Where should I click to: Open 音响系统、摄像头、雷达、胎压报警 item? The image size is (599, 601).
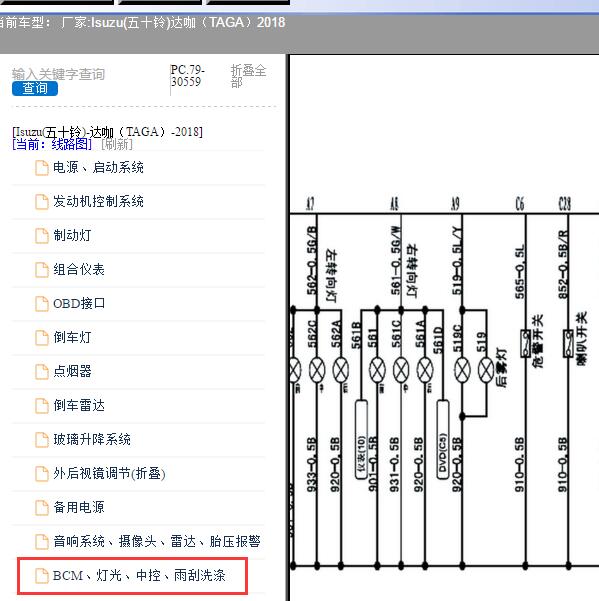pyautogui.click(x=157, y=542)
